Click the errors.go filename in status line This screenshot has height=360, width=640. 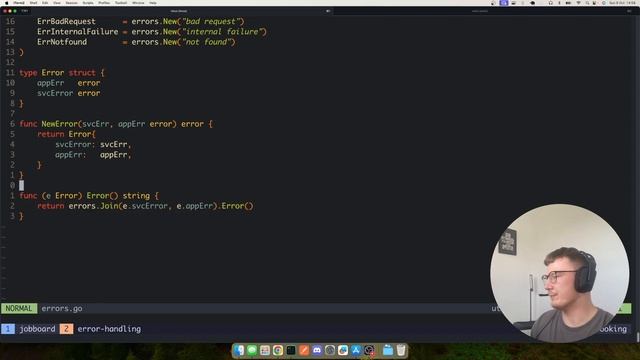pyautogui.click(x=62, y=309)
